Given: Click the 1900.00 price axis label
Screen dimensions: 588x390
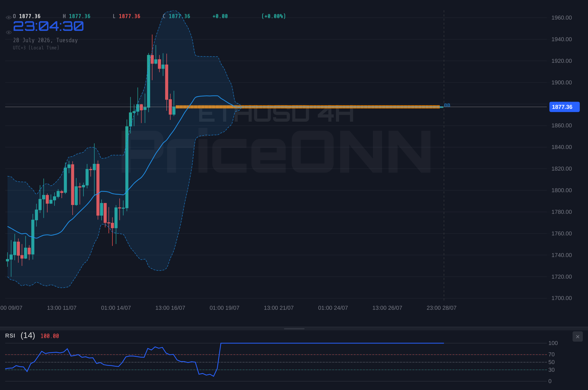Looking at the screenshot, I should point(562,83).
